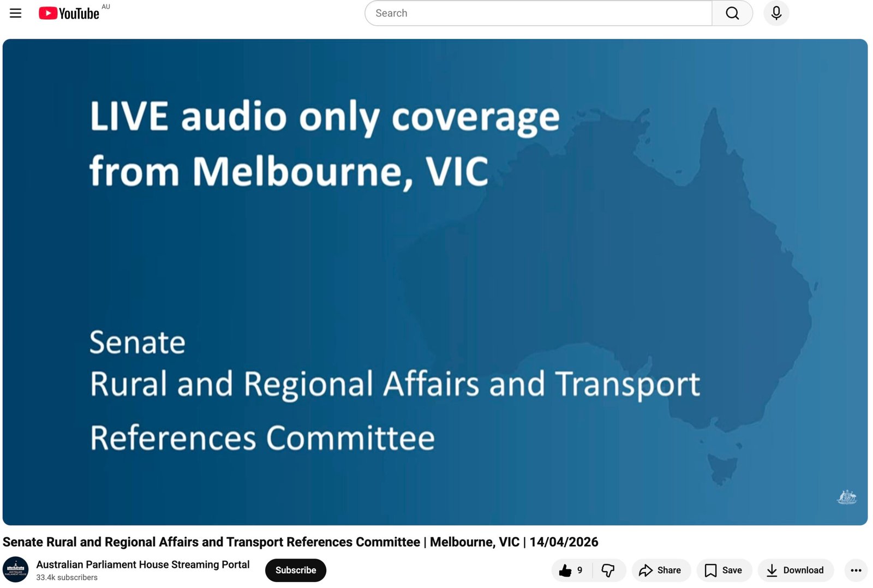873x588 pixels.
Task: Click the like count number 9
Action: [x=579, y=571]
